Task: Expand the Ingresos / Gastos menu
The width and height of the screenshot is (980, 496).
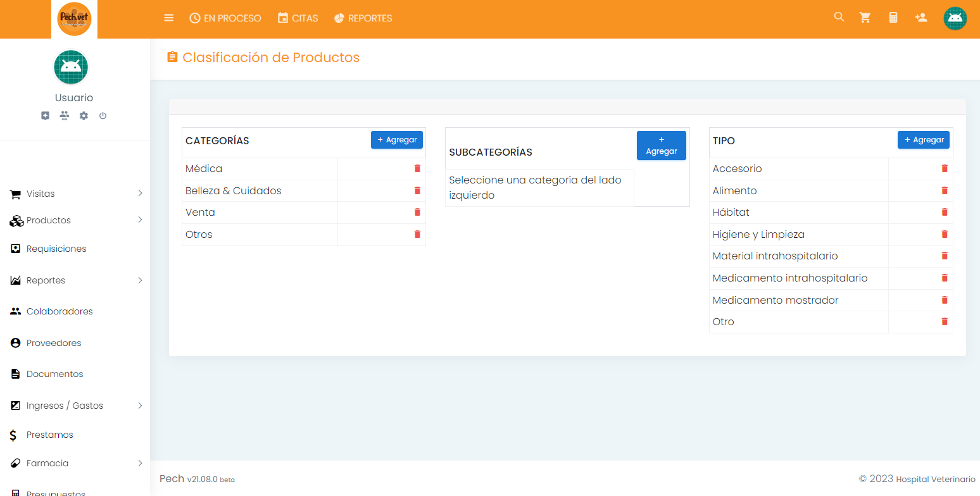Action: [x=75, y=406]
